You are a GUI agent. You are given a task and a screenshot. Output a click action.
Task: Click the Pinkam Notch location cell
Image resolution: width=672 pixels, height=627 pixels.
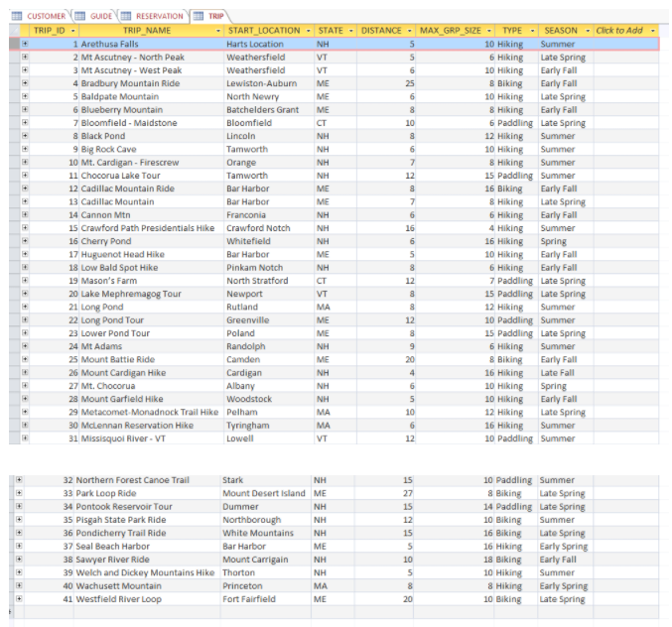[269, 267]
